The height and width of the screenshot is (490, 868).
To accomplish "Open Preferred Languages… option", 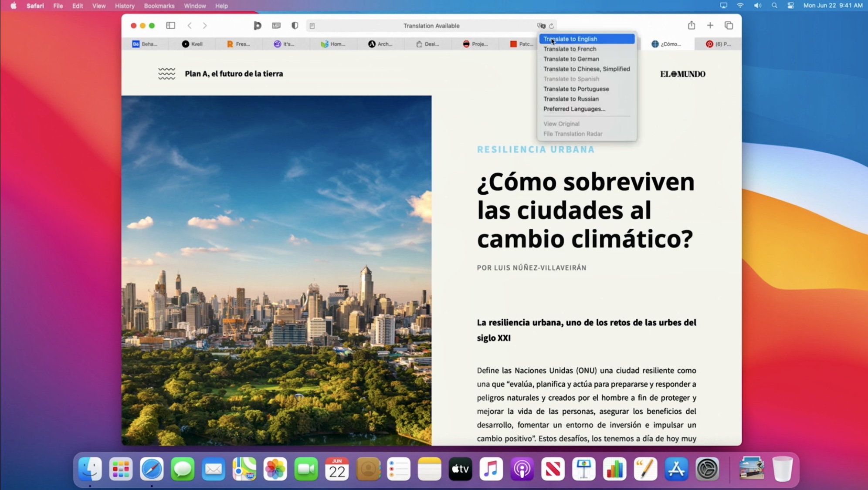I will click(574, 109).
